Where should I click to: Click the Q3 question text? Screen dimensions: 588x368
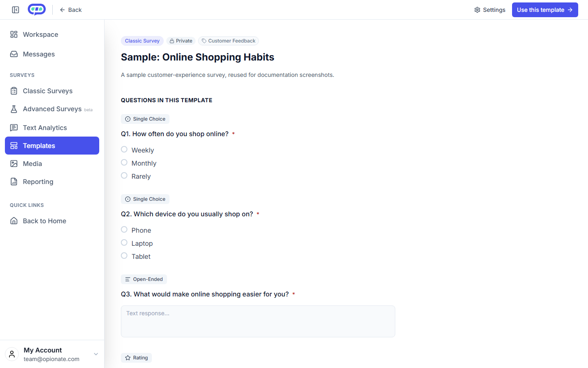(x=205, y=294)
